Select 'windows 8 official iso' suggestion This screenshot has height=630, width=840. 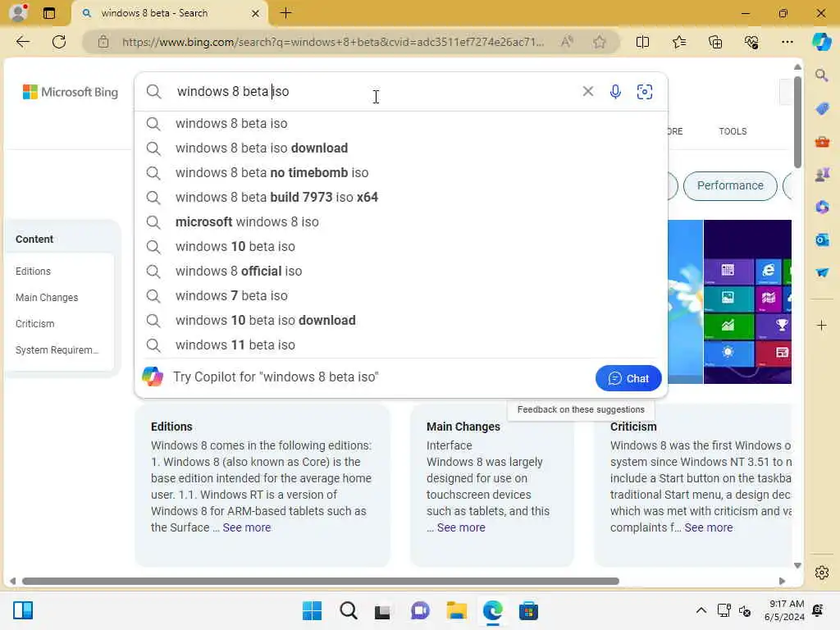point(400,272)
